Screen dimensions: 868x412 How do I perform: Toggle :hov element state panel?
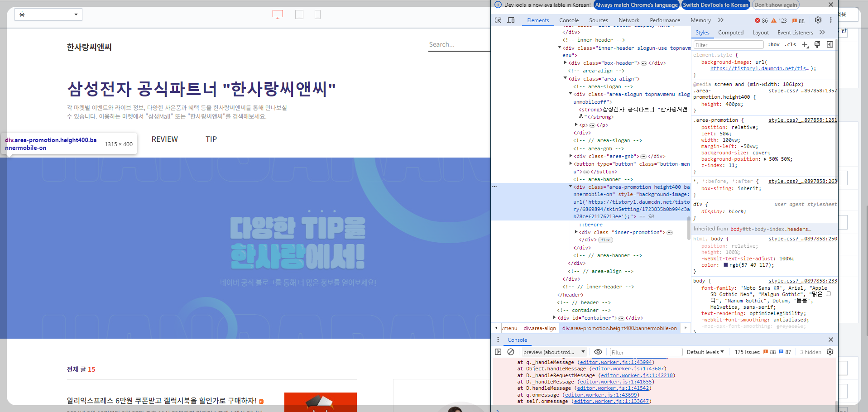774,44
